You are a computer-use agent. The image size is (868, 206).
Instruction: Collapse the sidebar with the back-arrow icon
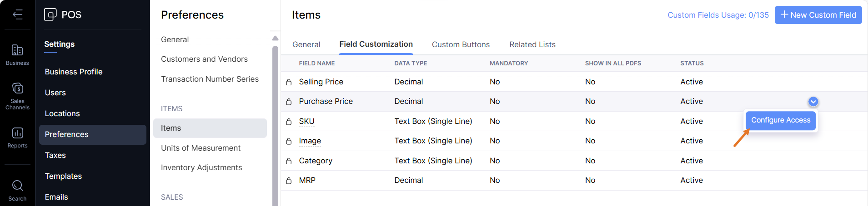(17, 15)
